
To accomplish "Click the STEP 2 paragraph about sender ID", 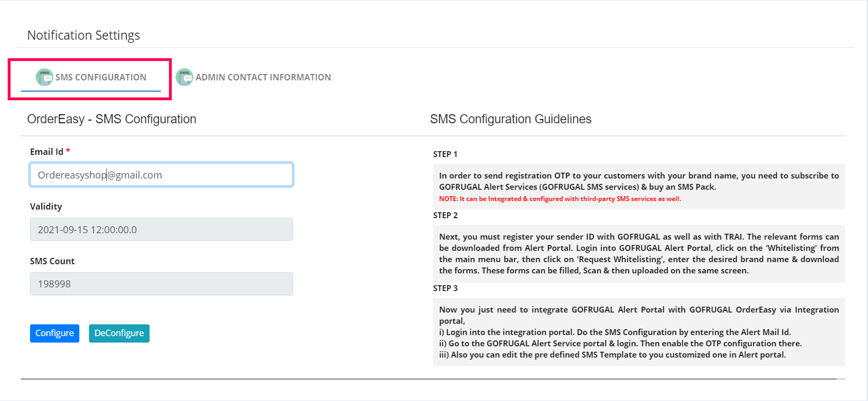I will click(x=639, y=254).
